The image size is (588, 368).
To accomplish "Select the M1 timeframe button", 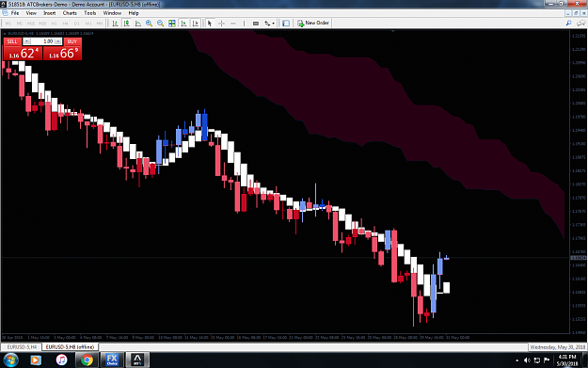I will (8, 24).
